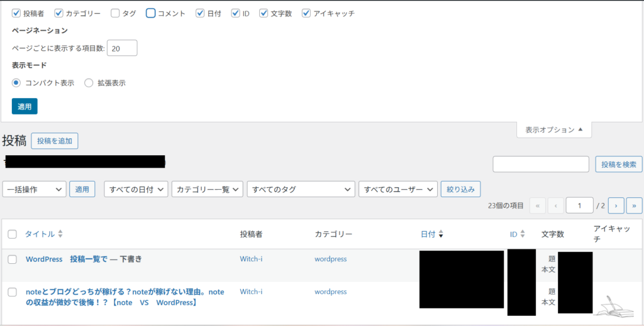The width and height of the screenshot is (644, 326).
Task: Sort posts by タイトル column header
Action: point(40,234)
